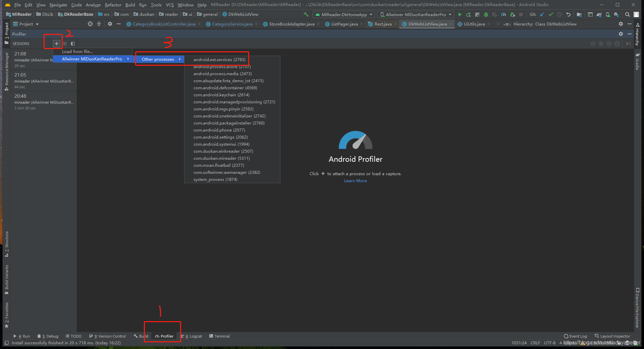Open the AVD Manager icon
Image resolution: width=644 pixels, height=349 pixels.
tap(608, 14)
